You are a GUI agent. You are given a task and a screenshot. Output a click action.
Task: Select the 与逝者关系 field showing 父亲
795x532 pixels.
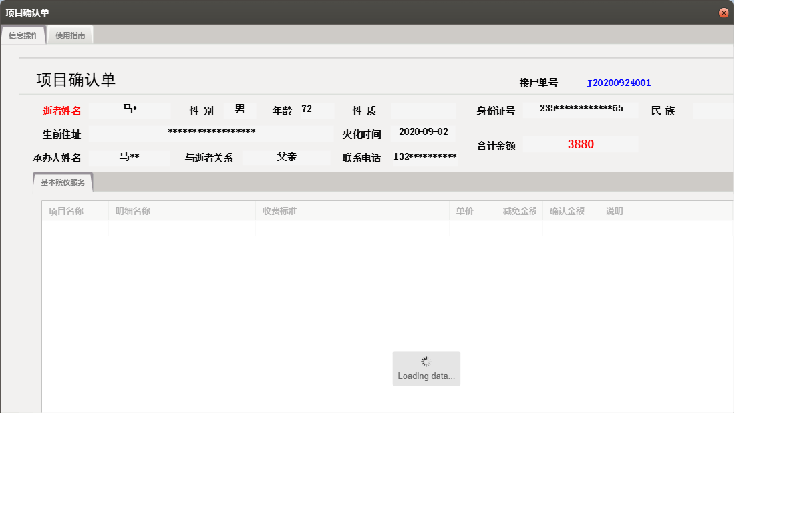(287, 156)
